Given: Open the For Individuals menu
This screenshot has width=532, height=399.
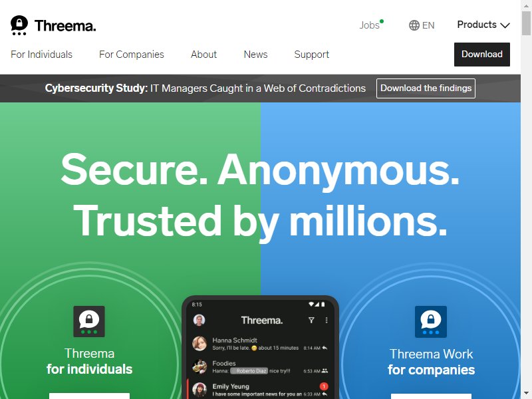Looking at the screenshot, I should (41, 55).
